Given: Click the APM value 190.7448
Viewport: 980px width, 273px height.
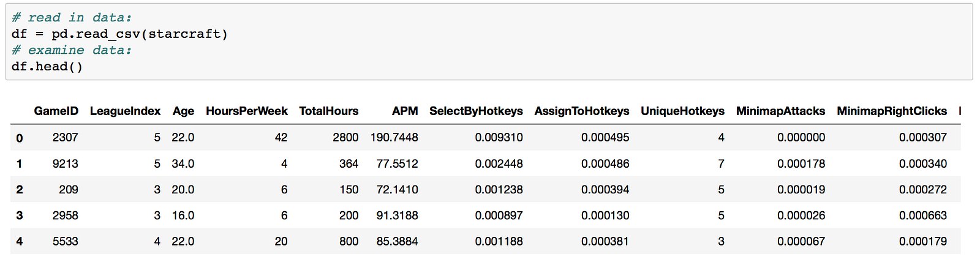Looking at the screenshot, I should pos(394,138).
